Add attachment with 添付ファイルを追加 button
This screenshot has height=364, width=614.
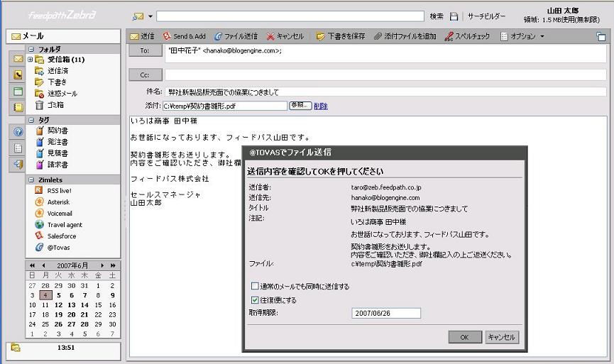(405, 36)
